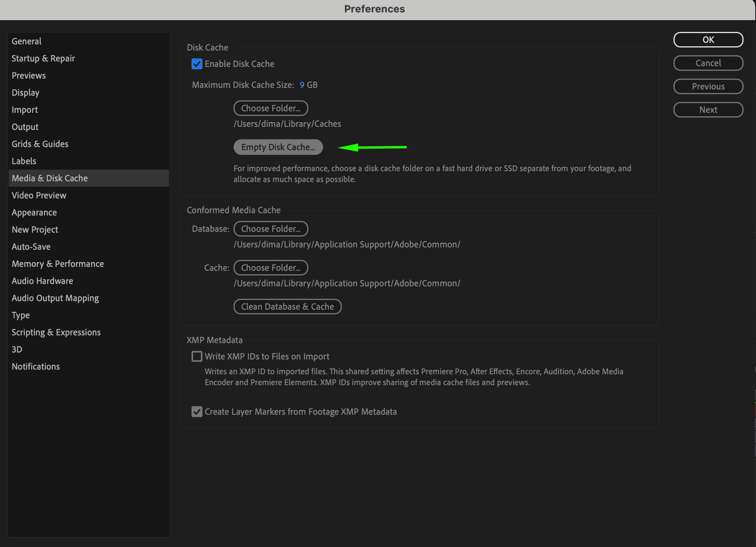Confirm preferences with OK button
This screenshot has height=547, width=756.
708,40
